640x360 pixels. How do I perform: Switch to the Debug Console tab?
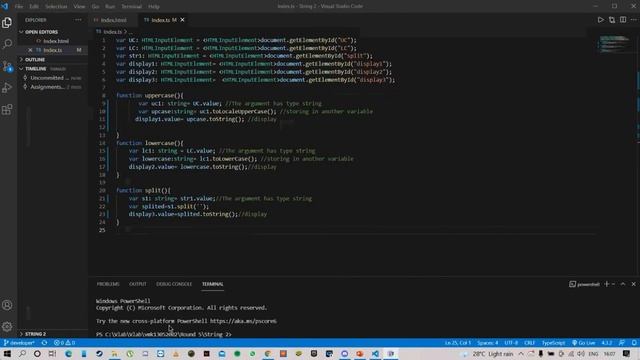point(174,284)
